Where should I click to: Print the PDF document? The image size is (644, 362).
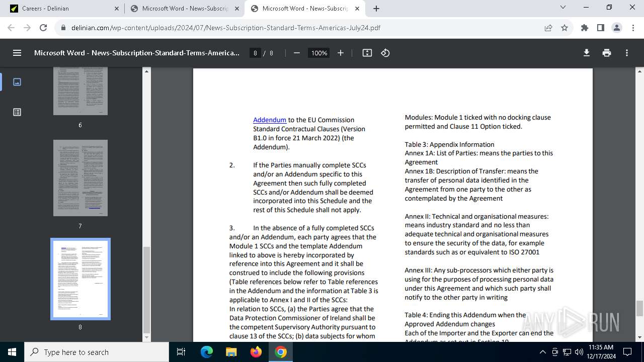tap(607, 53)
